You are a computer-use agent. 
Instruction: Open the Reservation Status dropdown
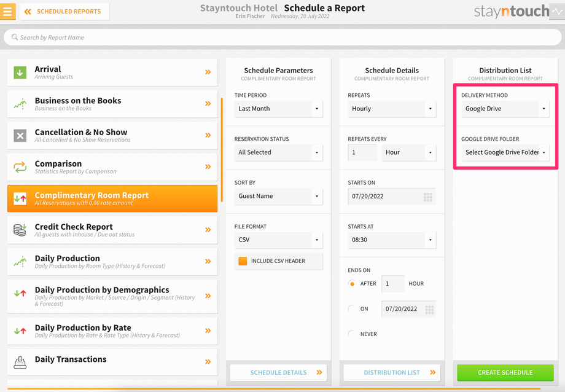(x=279, y=152)
